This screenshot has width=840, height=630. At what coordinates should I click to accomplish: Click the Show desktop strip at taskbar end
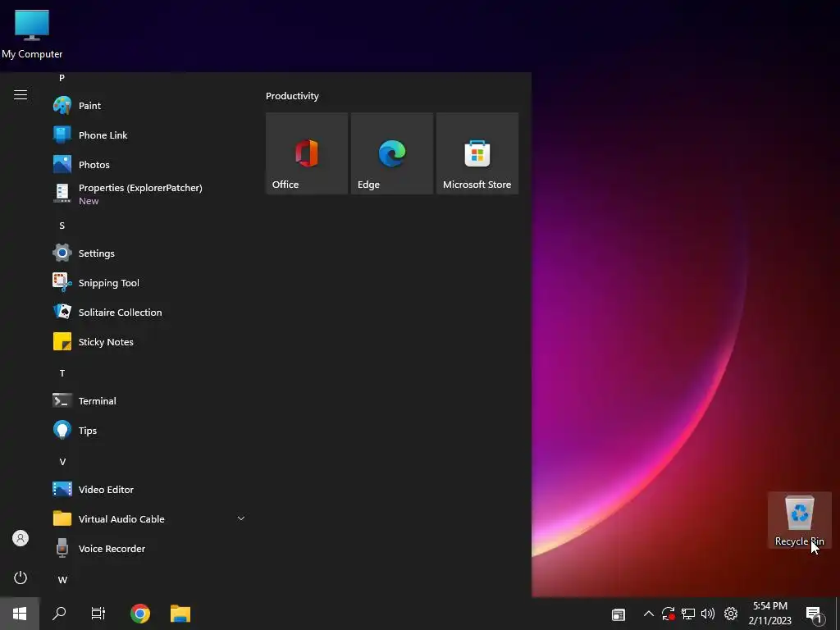[x=838, y=614]
